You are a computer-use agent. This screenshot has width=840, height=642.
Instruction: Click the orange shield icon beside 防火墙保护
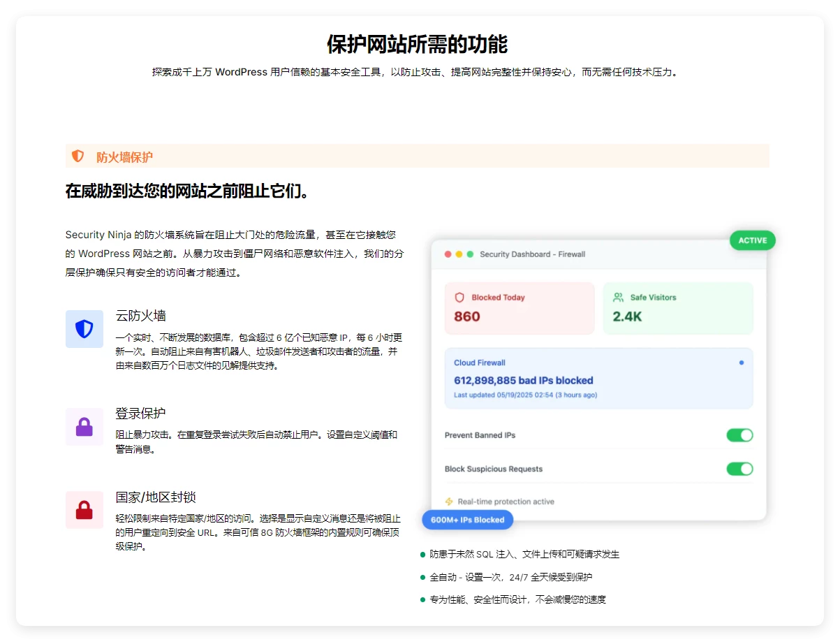(78, 156)
